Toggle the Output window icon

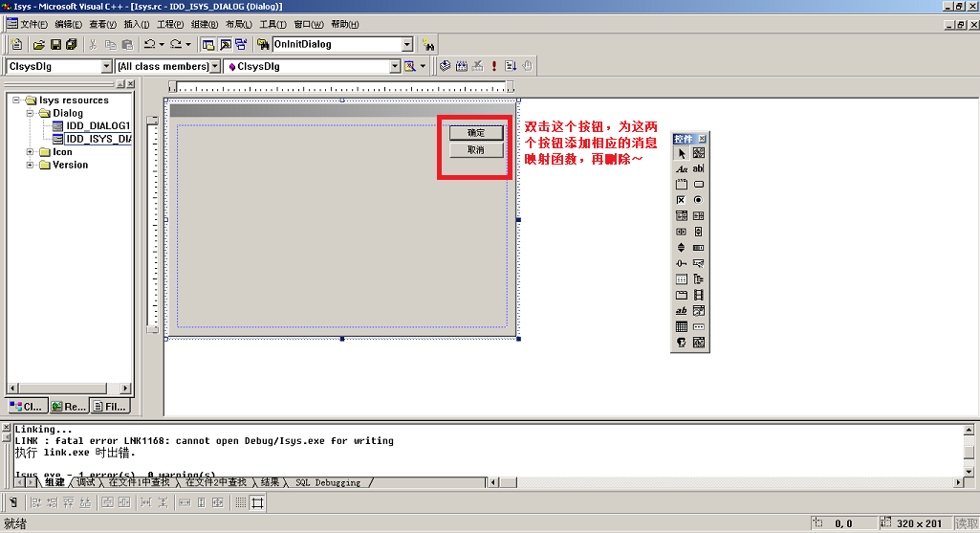[225, 44]
